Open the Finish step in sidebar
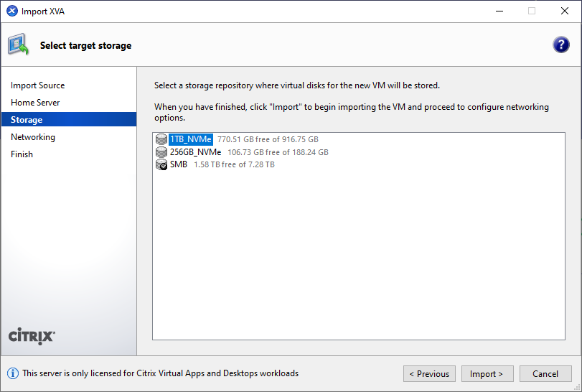The height and width of the screenshot is (392, 582). click(22, 154)
